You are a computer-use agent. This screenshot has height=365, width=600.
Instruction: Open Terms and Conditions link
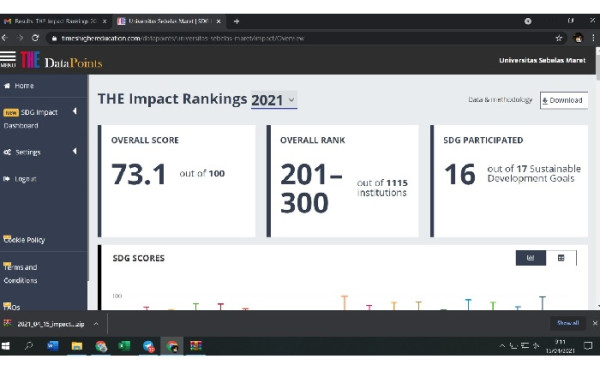[20, 273]
